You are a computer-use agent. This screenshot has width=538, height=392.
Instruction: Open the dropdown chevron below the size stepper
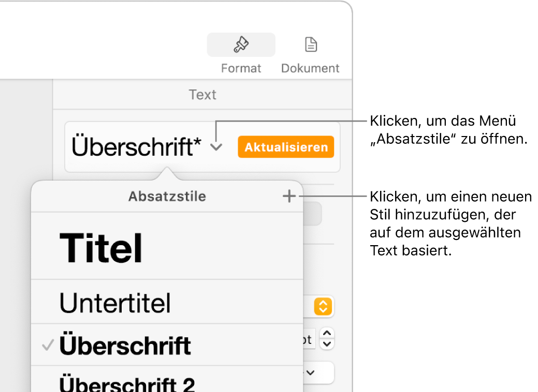(311, 372)
